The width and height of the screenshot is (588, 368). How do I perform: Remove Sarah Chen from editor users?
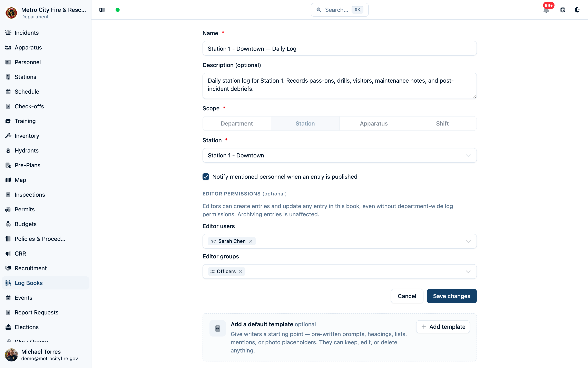tap(251, 241)
